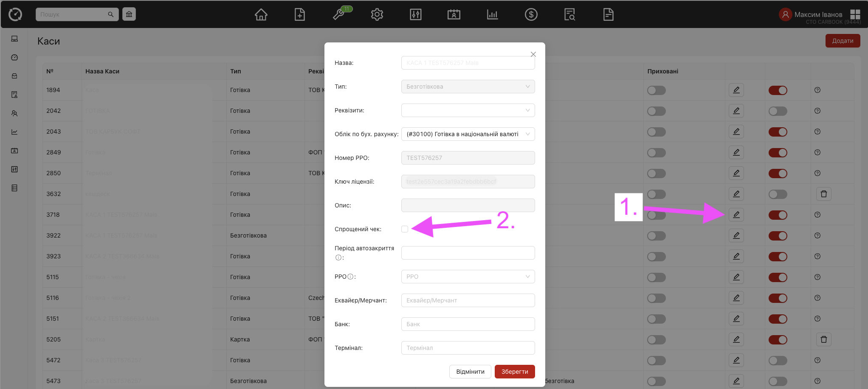Click the wrench icon with badge 11
This screenshot has height=389, width=868.
pyautogui.click(x=339, y=15)
